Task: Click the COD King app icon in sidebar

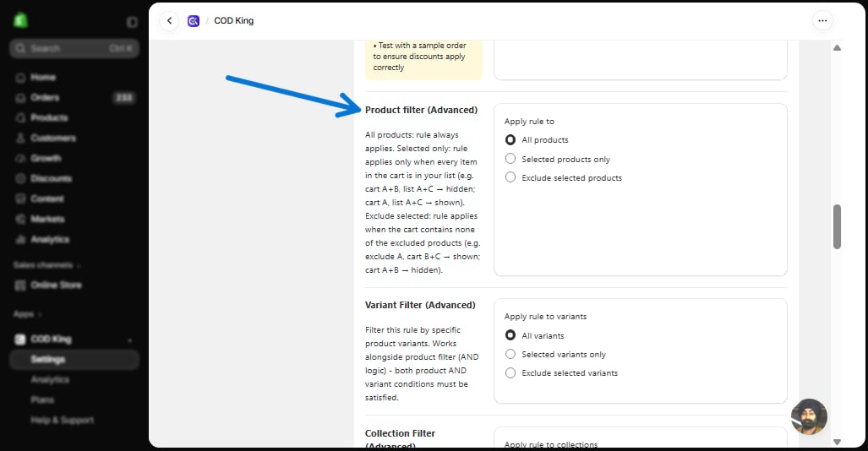Action: pyautogui.click(x=20, y=340)
